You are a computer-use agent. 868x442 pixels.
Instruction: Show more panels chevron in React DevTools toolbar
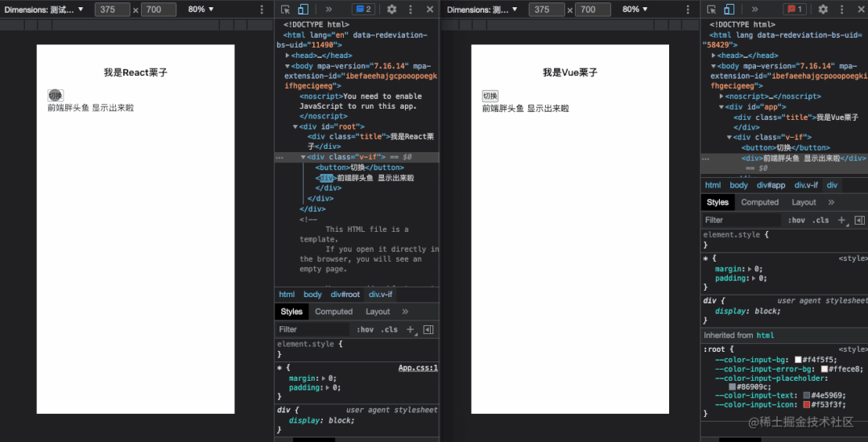coord(329,10)
